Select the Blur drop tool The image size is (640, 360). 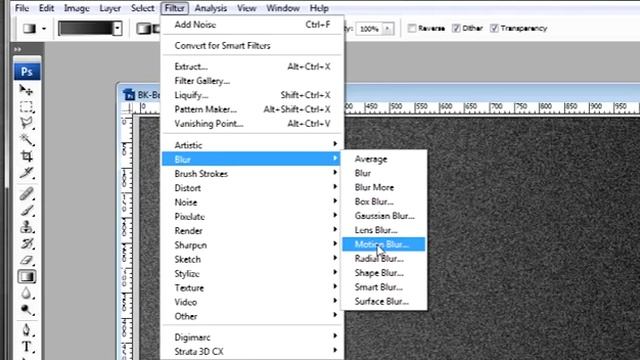pyautogui.click(x=27, y=293)
